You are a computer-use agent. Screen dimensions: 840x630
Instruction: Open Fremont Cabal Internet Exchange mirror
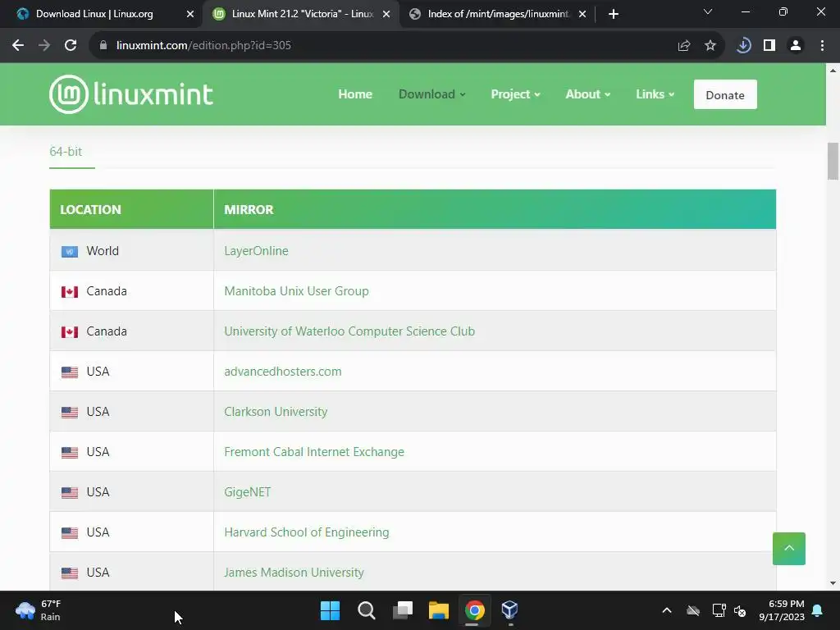click(314, 452)
